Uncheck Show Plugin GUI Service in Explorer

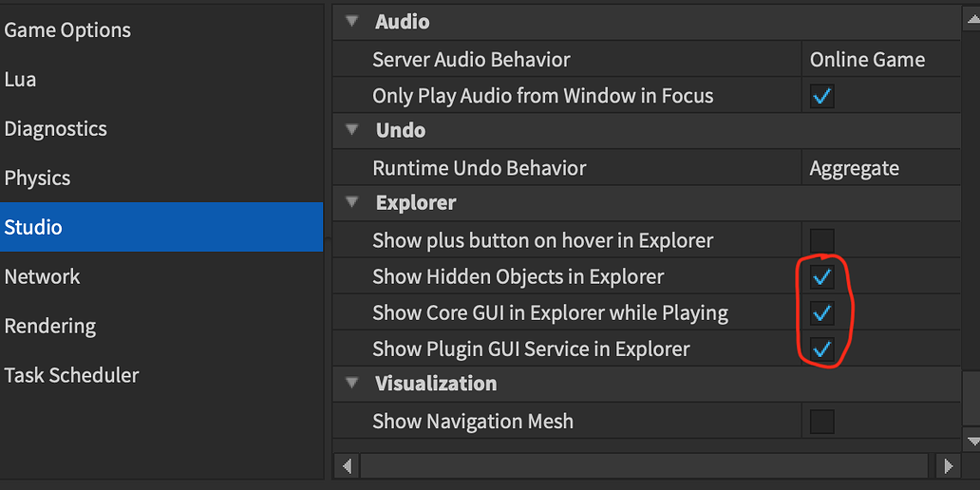(821, 349)
